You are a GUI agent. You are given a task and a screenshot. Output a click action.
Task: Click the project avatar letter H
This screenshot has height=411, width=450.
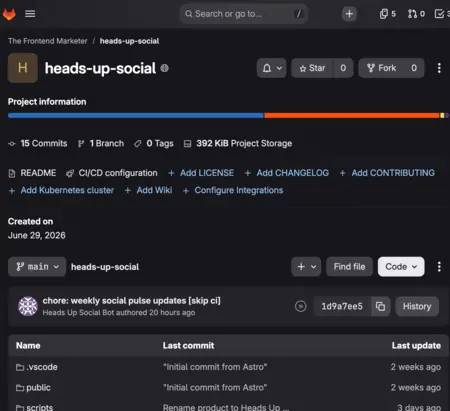(x=23, y=68)
